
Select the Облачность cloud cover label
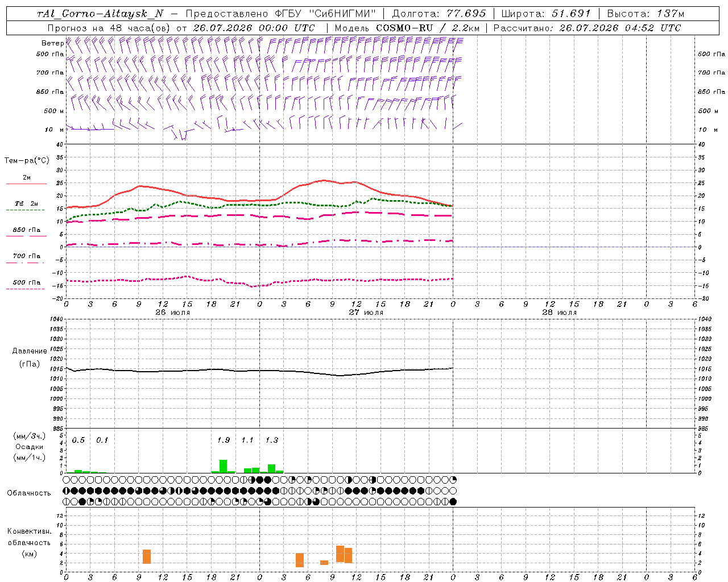pyautogui.click(x=29, y=493)
